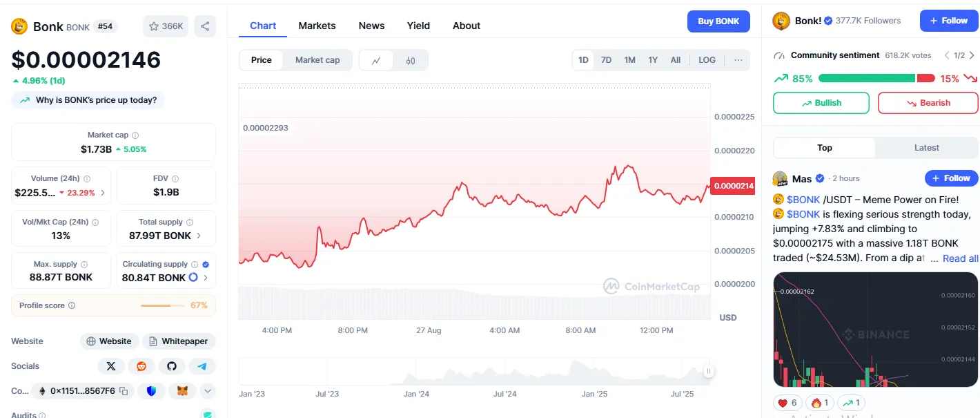The height and width of the screenshot is (418, 980).
Task: Toggle LOG scale on the chart
Action: [x=707, y=60]
